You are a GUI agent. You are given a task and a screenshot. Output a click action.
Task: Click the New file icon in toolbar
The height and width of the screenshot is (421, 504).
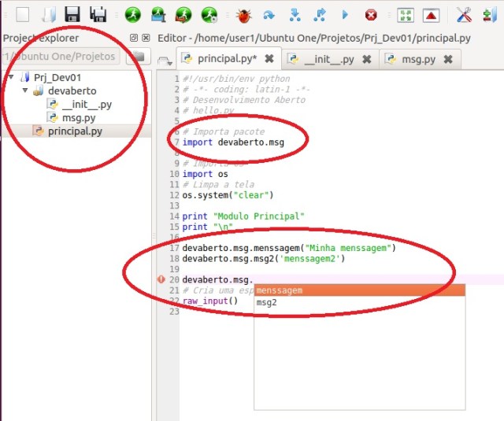tap(23, 14)
